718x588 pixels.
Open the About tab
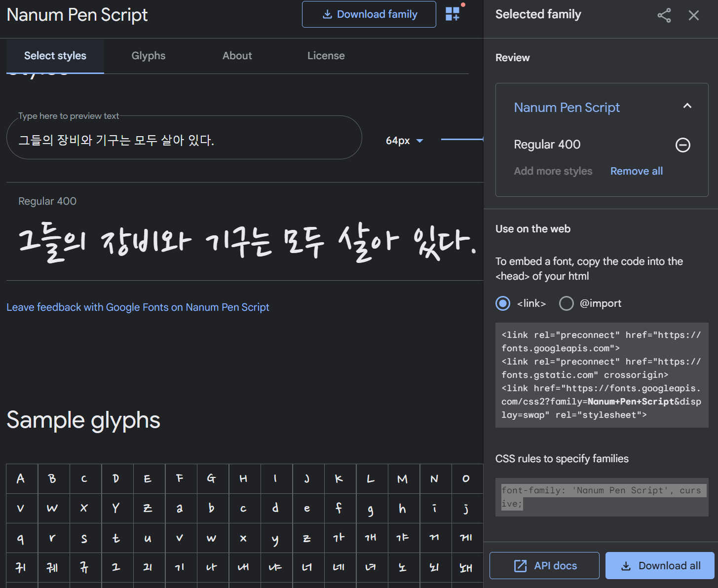pyautogui.click(x=237, y=56)
